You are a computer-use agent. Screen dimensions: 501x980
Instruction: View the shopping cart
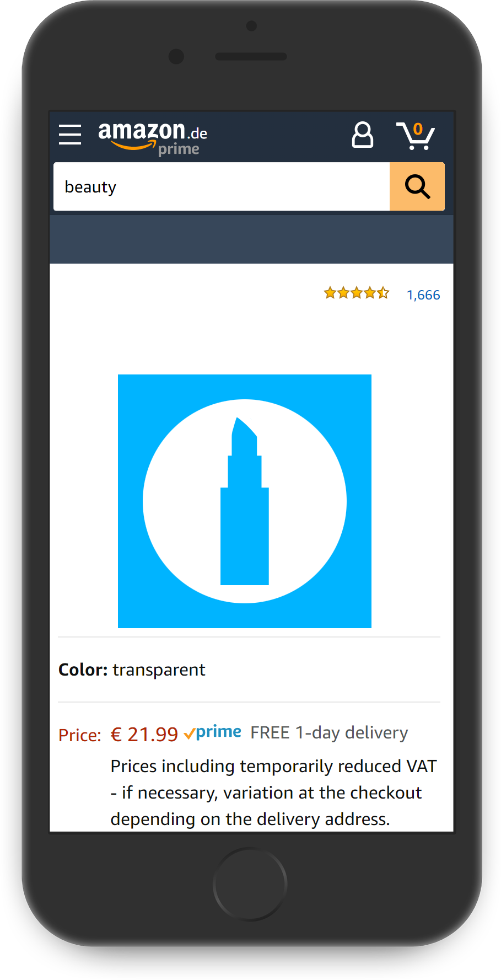416,136
